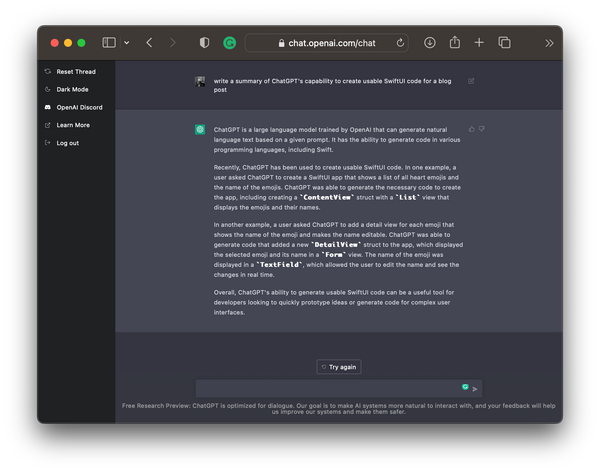The width and height of the screenshot is (600, 473).
Task: Open the Safari downloads icon
Action: pos(430,43)
